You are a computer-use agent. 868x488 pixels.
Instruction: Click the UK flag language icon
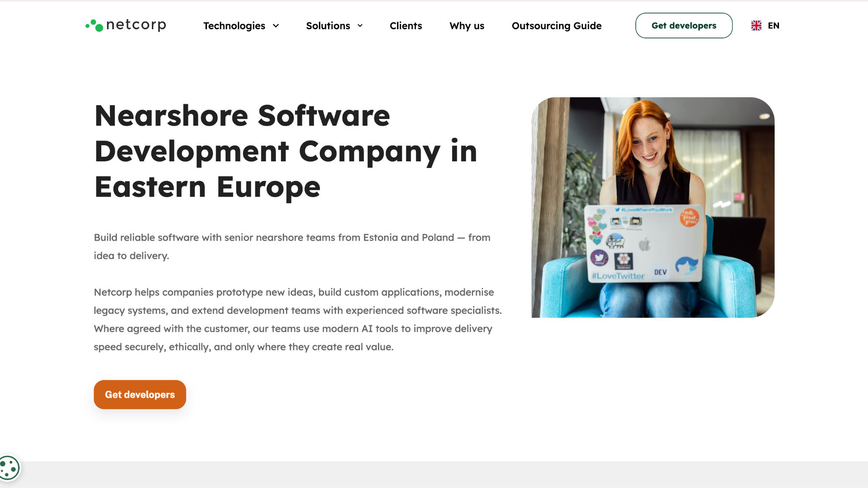pos(756,26)
